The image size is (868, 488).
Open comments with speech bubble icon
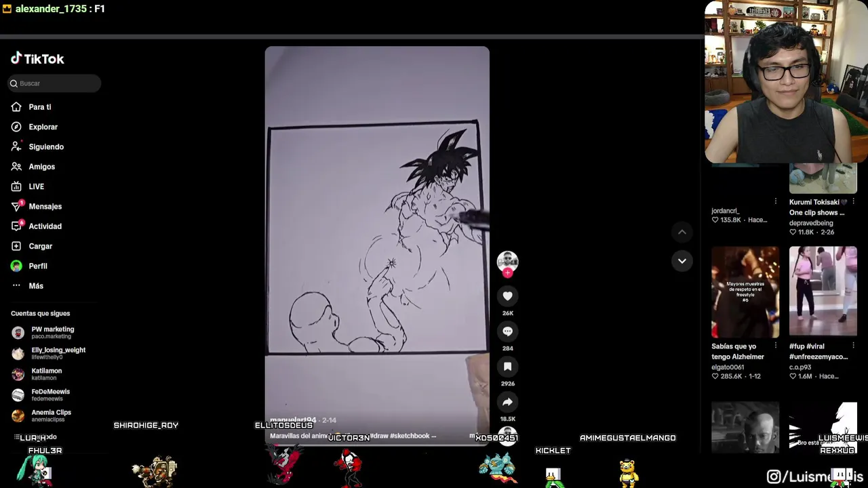(x=507, y=331)
